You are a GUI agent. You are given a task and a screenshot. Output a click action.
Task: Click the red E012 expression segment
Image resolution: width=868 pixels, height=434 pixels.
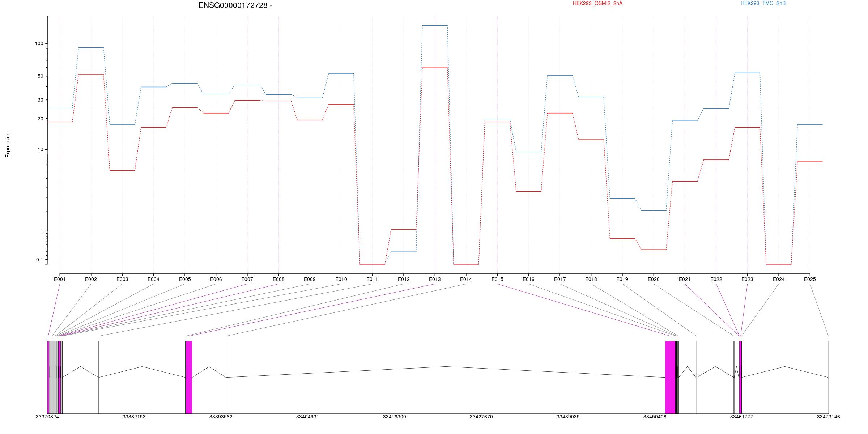click(404, 229)
